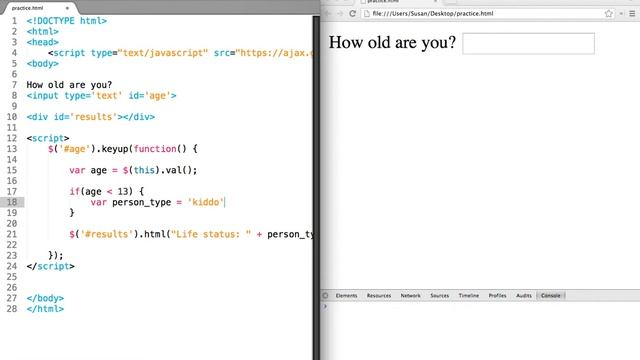Click the closing '</script>' tag on line 24
Screen dimensions: 640x360
pos(51,266)
